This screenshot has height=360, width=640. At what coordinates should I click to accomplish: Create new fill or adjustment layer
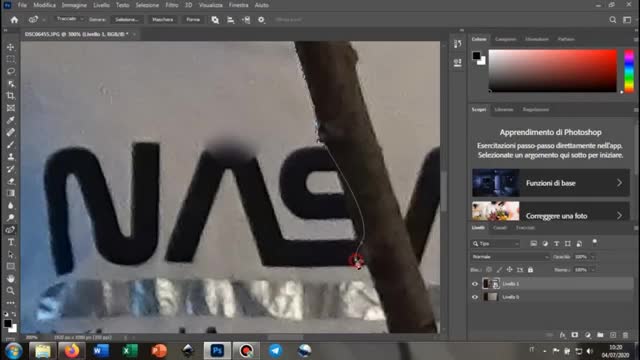point(588,335)
